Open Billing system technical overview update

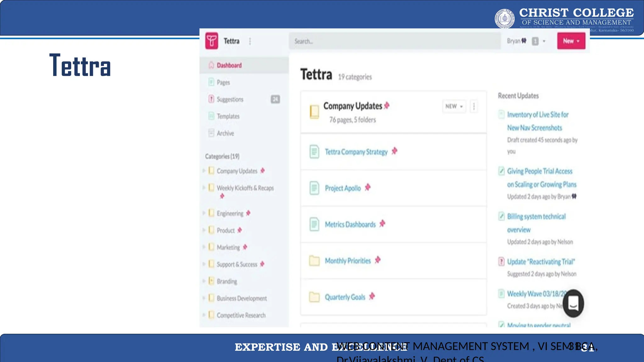point(536,223)
